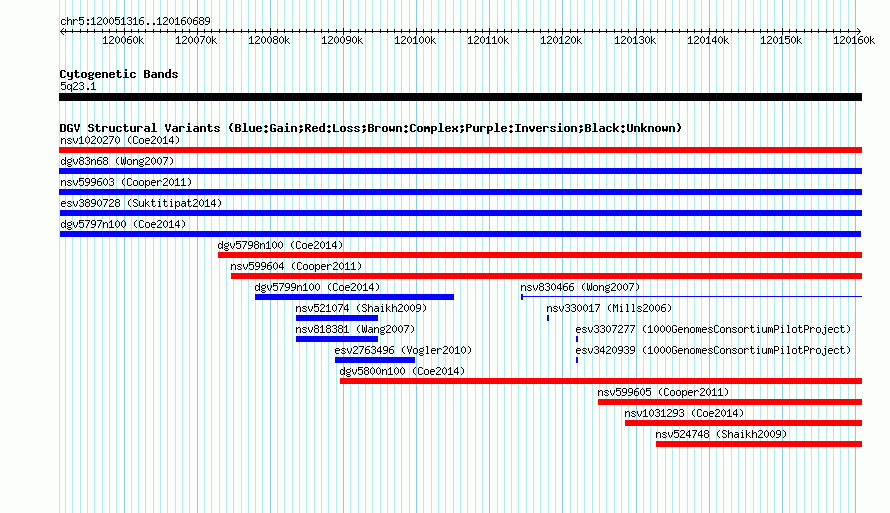The width and height of the screenshot is (890, 513).
Task: Click the small blue esv3420939 marker
Action: point(577,360)
